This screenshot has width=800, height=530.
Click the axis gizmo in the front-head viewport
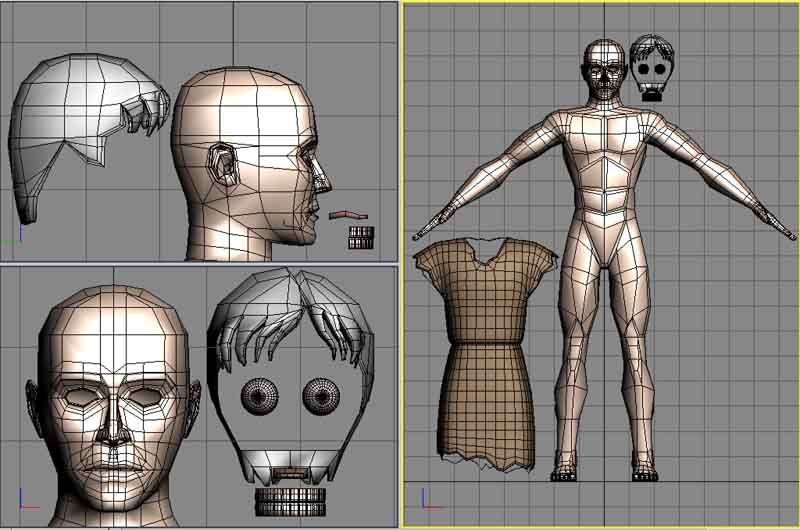pyautogui.click(x=28, y=498)
